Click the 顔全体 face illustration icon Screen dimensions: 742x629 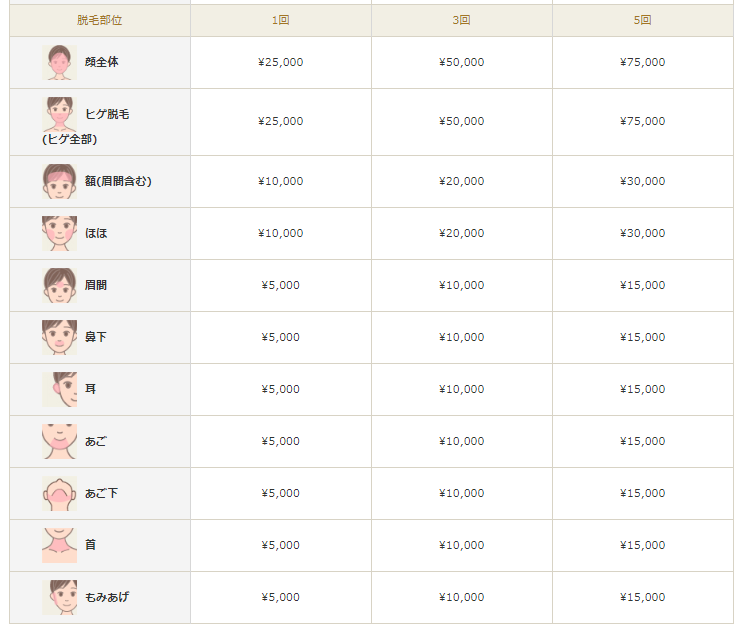click(x=59, y=62)
